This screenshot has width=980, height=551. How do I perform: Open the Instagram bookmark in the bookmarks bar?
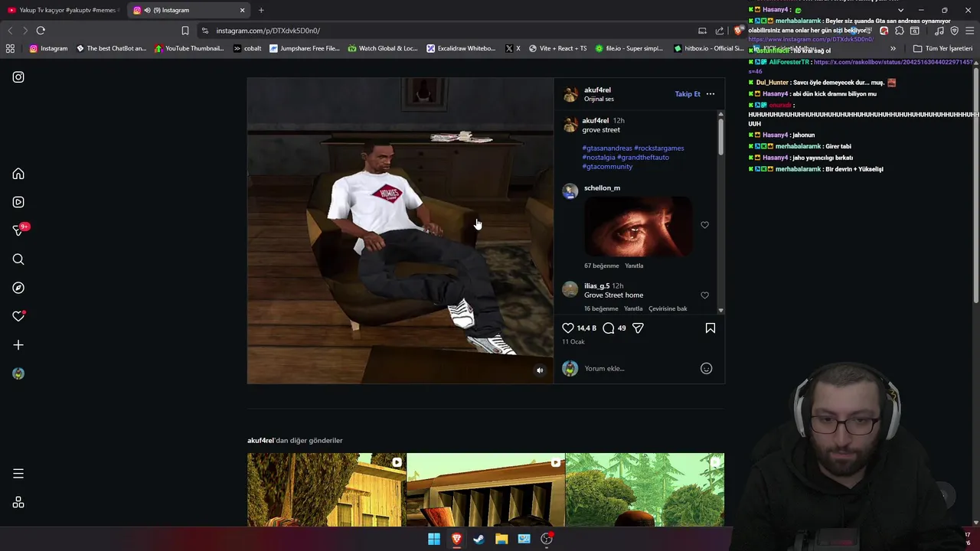tap(48, 48)
